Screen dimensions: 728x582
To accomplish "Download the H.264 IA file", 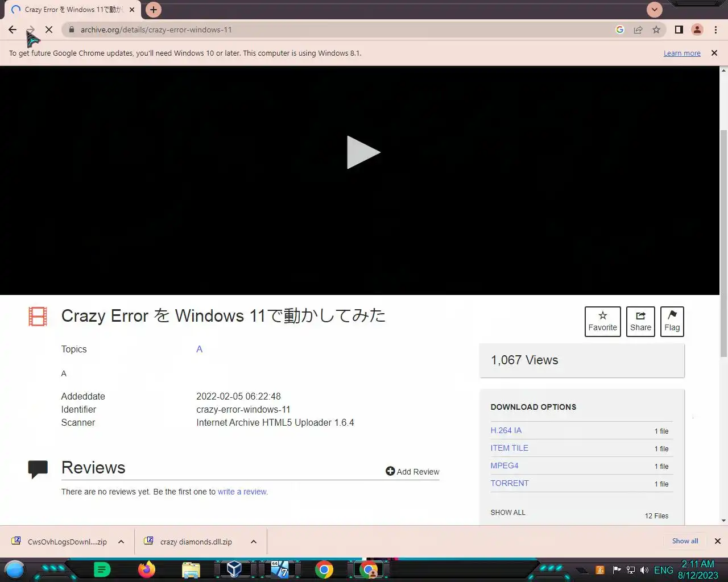I will pyautogui.click(x=506, y=430).
